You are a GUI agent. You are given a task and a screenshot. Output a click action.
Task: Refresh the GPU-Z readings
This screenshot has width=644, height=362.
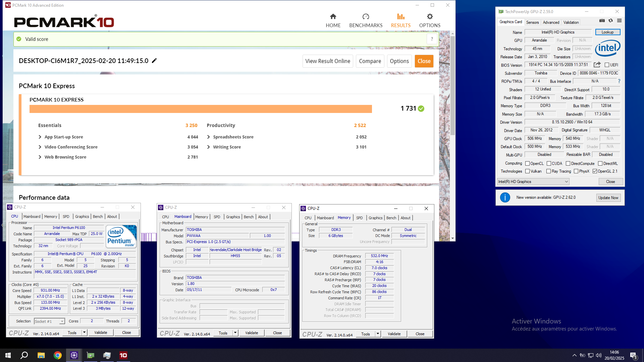(611, 21)
